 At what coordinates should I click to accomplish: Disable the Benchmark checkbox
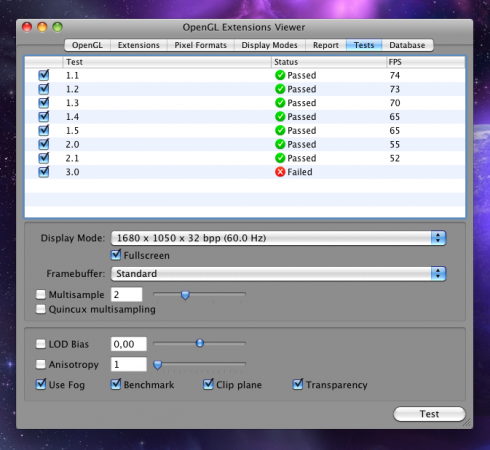point(116,384)
